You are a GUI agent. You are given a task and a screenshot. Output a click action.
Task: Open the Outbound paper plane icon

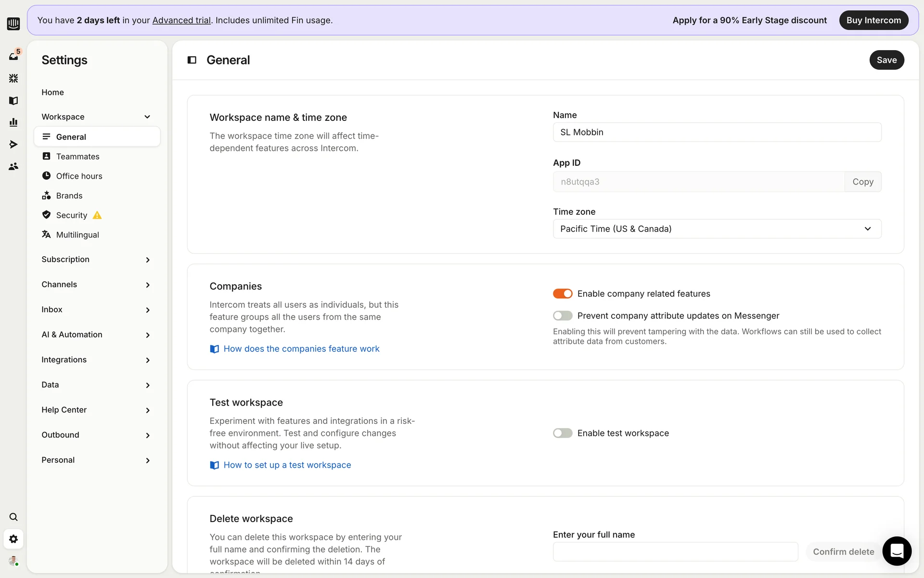[13, 144]
